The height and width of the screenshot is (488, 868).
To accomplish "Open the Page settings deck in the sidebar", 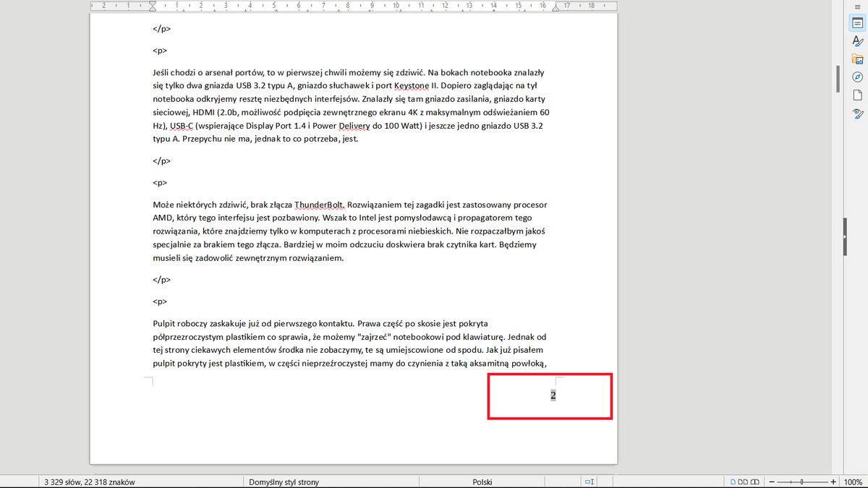I will (x=856, y=95).
